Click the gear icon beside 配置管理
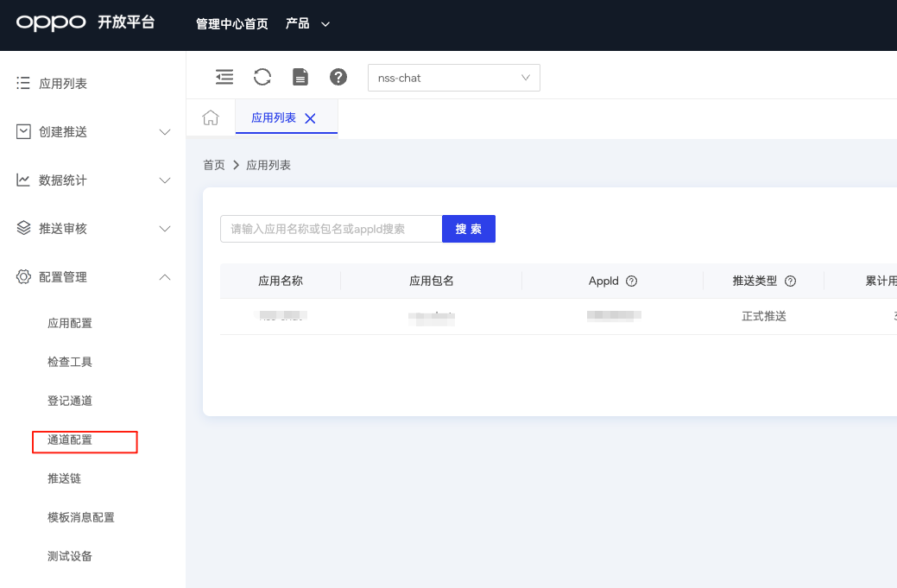Screen dimensions: 897x588 point(23,277)
